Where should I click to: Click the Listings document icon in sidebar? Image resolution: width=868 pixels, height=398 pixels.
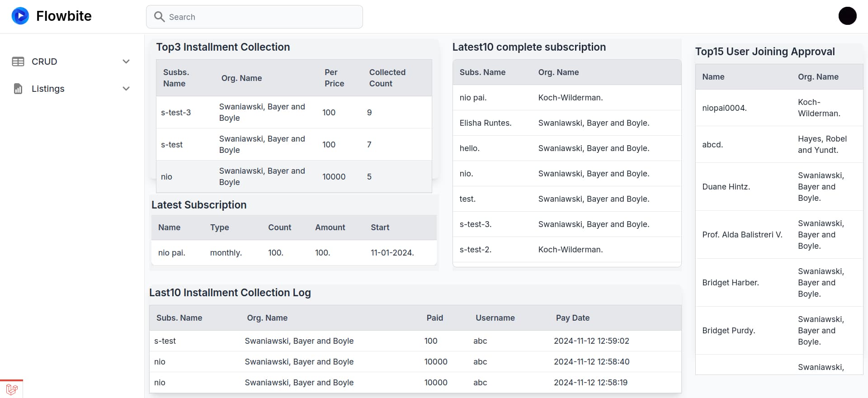(x=18, y=89)
